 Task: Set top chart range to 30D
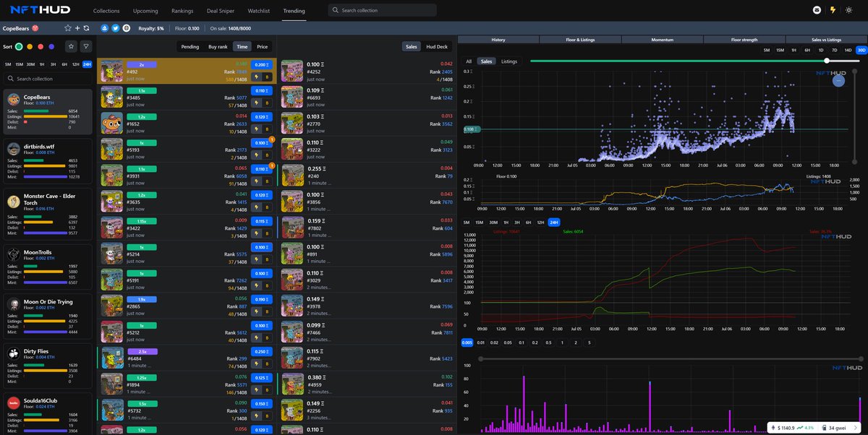pos(861,50)
